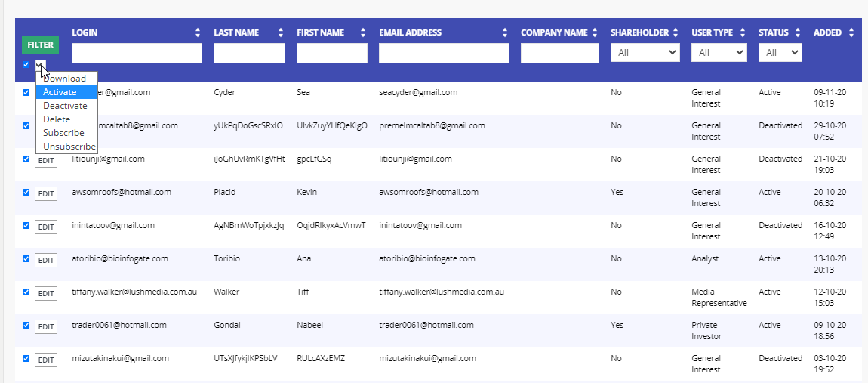Sort by the USER TYPE column arrows
The width and height of the screenshot is (868, 383).
pos(743,32)
